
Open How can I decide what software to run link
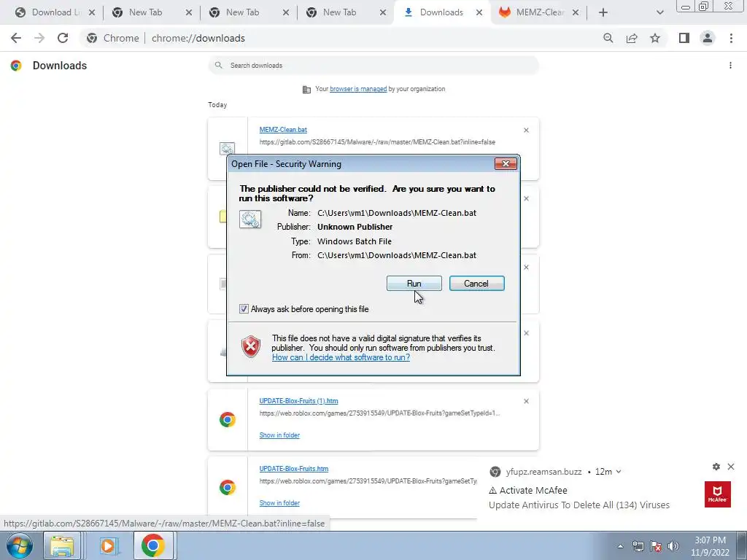coord(341,357)
